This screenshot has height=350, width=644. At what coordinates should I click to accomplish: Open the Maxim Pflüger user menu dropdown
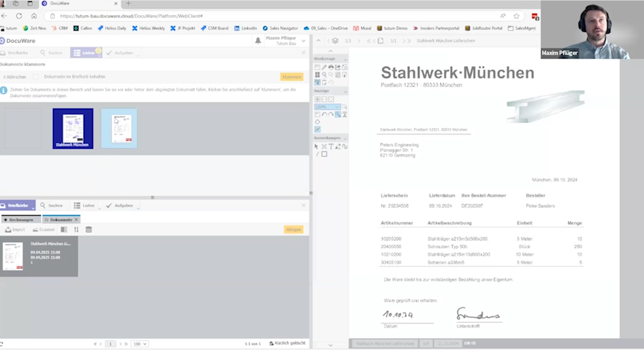[303, 41]
